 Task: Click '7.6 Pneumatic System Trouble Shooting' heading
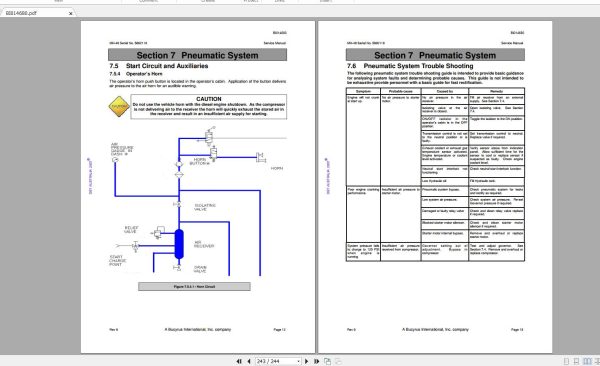(410, 66)
